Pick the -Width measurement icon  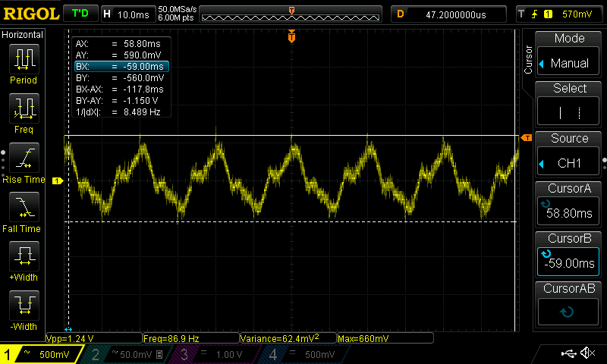(24, 310)
